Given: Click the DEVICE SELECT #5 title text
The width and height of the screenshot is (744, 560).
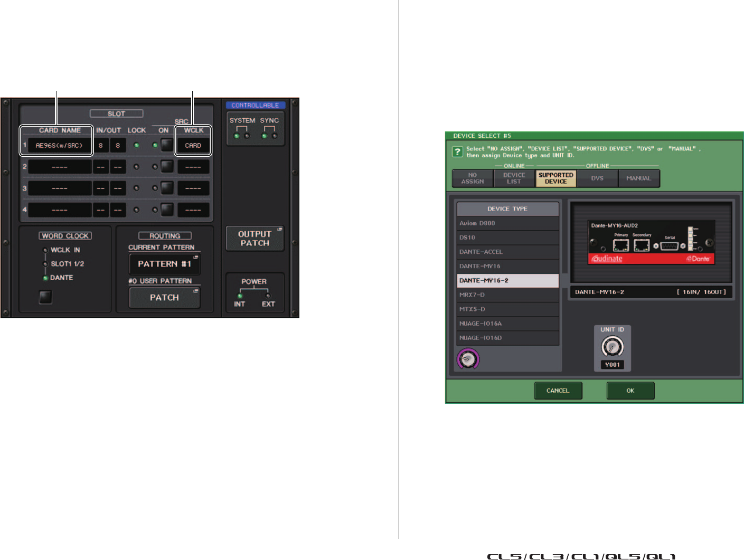Looking at the screenshot, I should click(482, 136).
